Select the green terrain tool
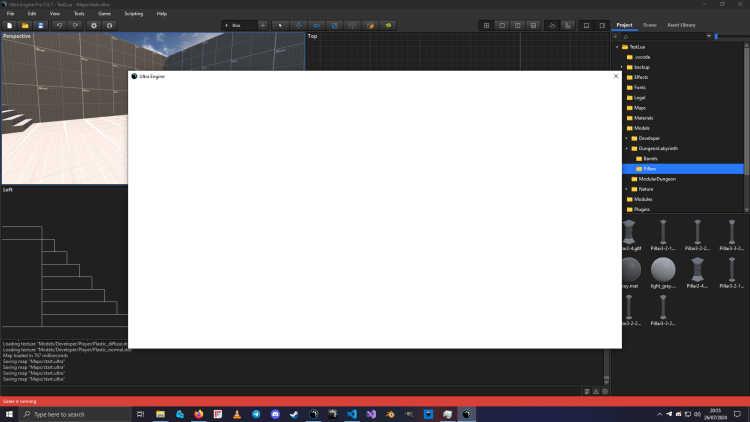750x422 pixels. [x=388, y=25]
